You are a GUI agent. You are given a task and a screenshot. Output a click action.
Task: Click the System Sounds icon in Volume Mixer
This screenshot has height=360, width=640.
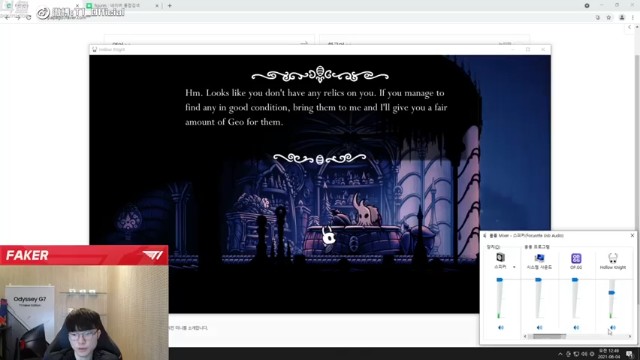click(x=539, y=258)
